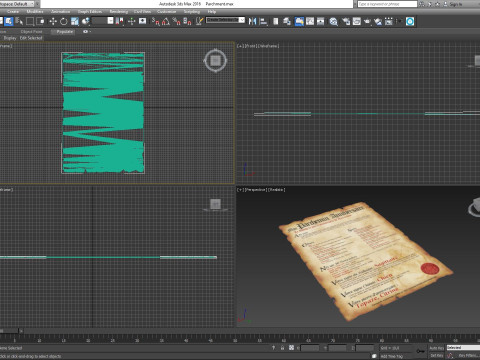The width and height of the screenshot is (480, 360).
Task: Open the Graph Editors menu
Action: pyautogui.click(x=90, y=12)
